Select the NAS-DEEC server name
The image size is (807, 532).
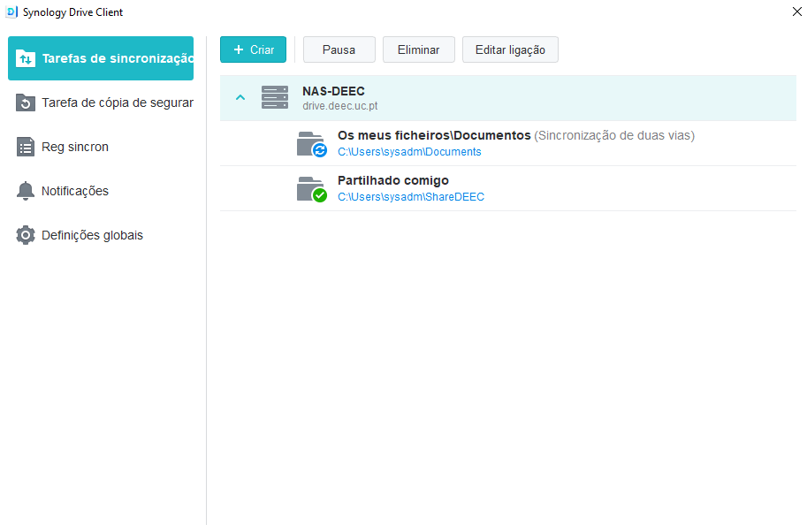point(333,91)
